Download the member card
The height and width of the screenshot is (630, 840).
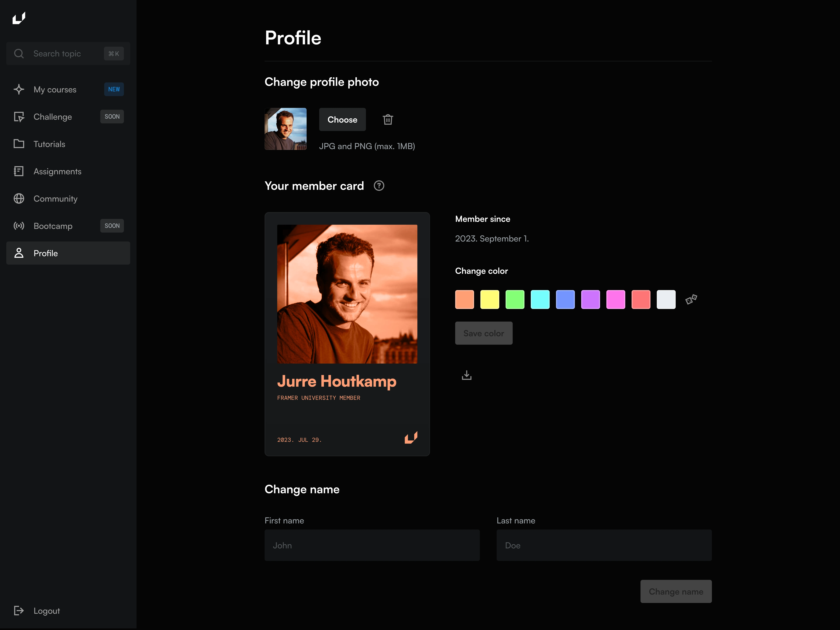tap(467, 375)
